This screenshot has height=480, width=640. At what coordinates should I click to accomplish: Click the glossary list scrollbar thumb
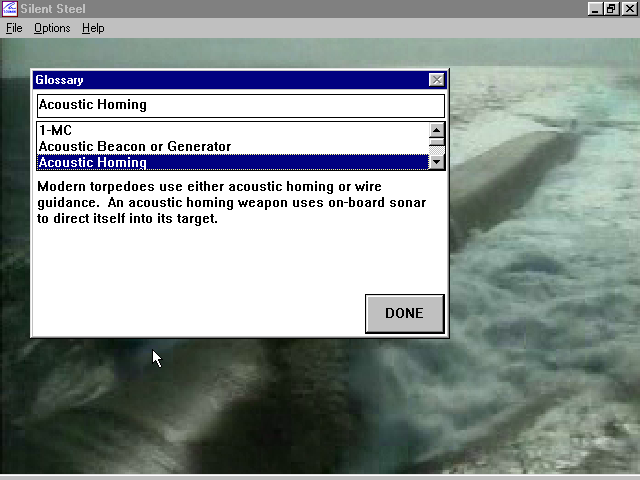436,142
